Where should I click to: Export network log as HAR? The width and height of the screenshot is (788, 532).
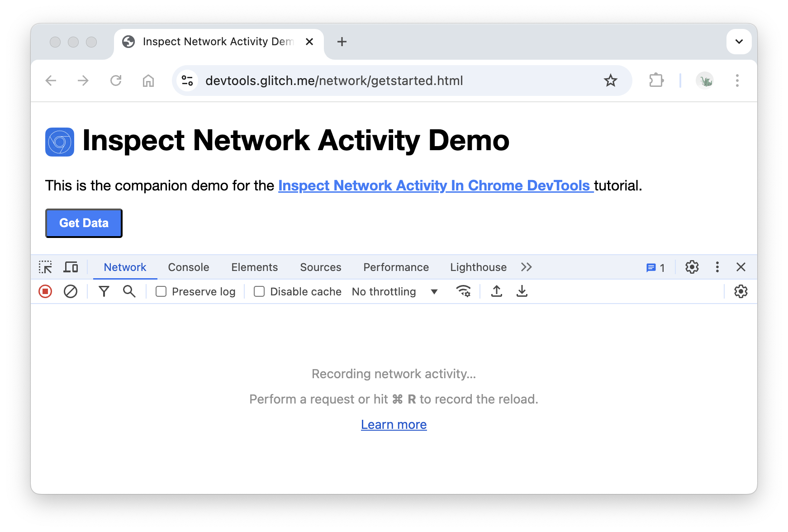tap(522, 291)
